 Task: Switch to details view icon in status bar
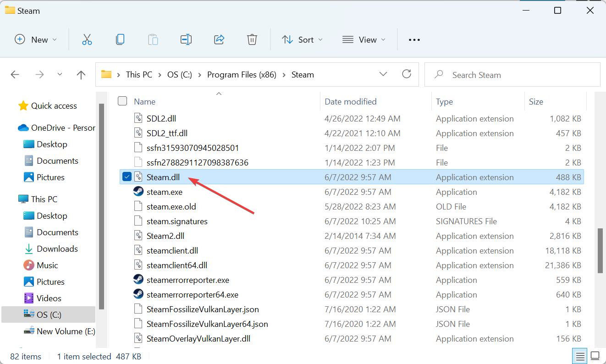click(579, 356)
